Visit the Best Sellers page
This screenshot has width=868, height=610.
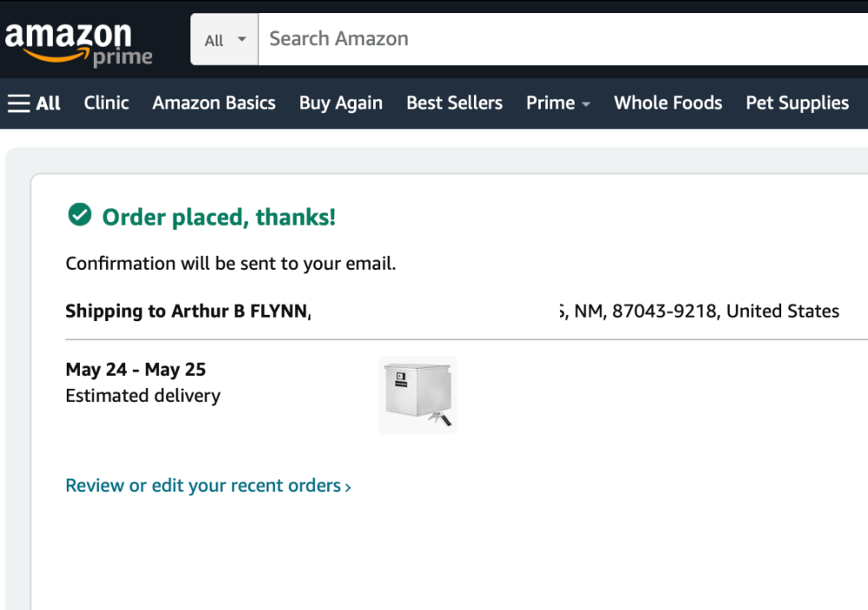[x=454, y=103]
